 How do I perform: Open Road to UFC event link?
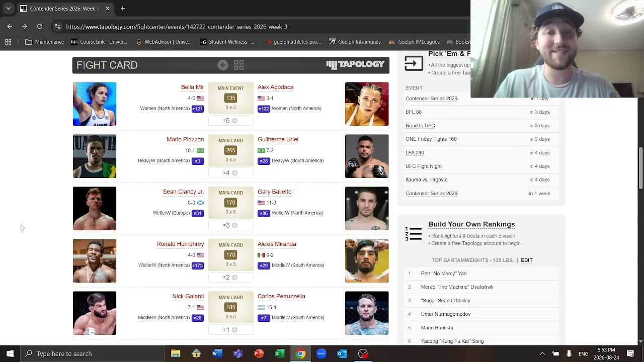pos(420,126)
